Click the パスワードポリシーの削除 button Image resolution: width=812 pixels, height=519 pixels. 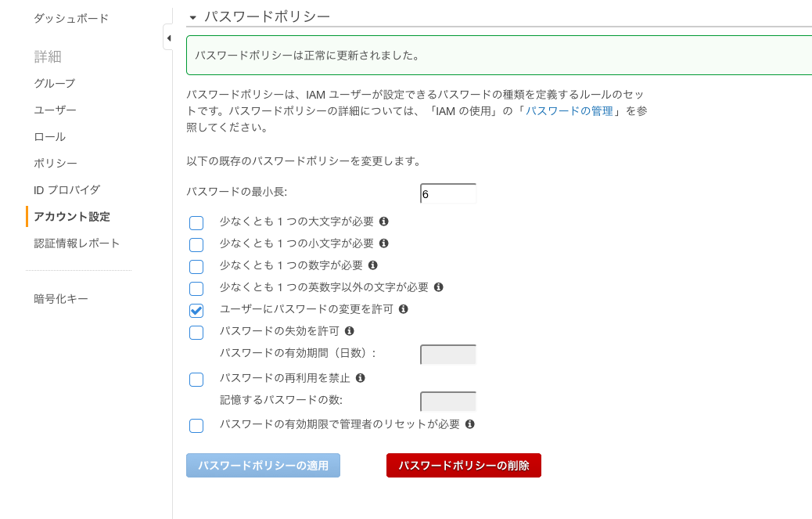(x=463, y=465)
